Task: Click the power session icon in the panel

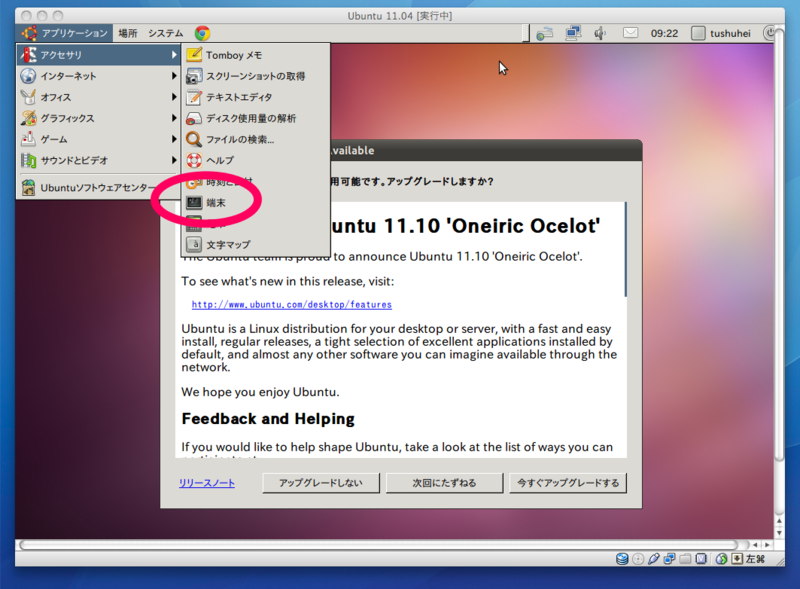Action: pos(768,33)
